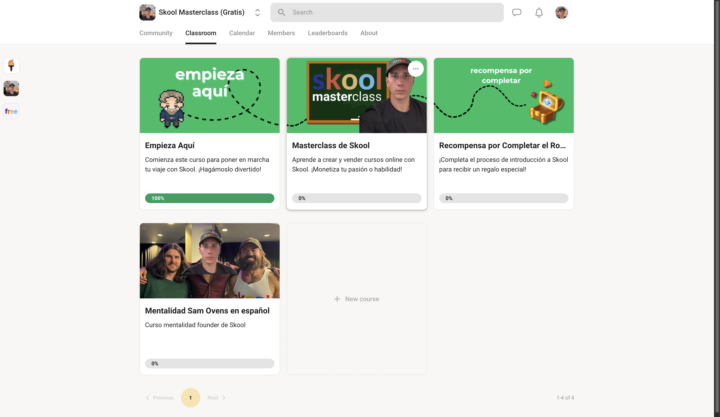Open the 'recompensa por completar' cover image
The image size is (720, 417).
[x=503, y=96]
